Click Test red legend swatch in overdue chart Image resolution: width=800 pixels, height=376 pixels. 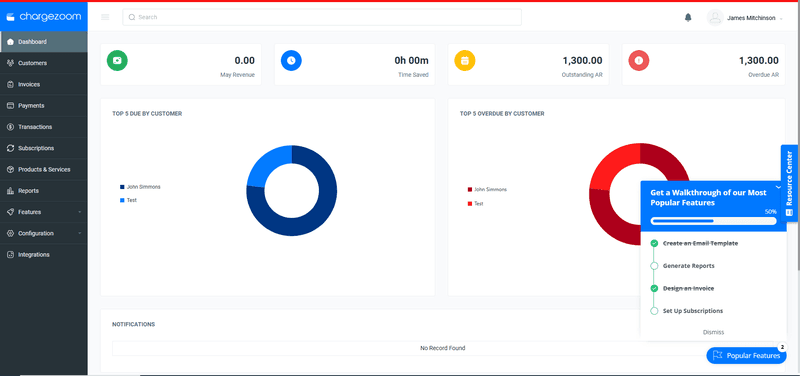(470, 204)
